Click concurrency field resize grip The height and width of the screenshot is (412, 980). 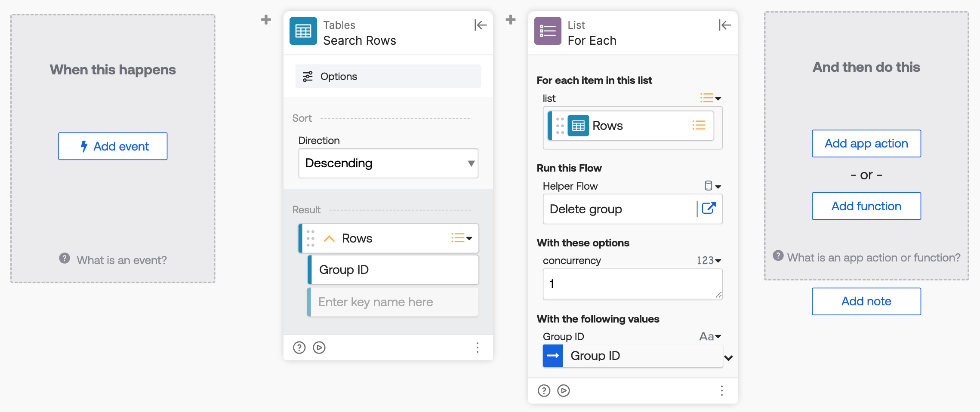pos(719,295)
